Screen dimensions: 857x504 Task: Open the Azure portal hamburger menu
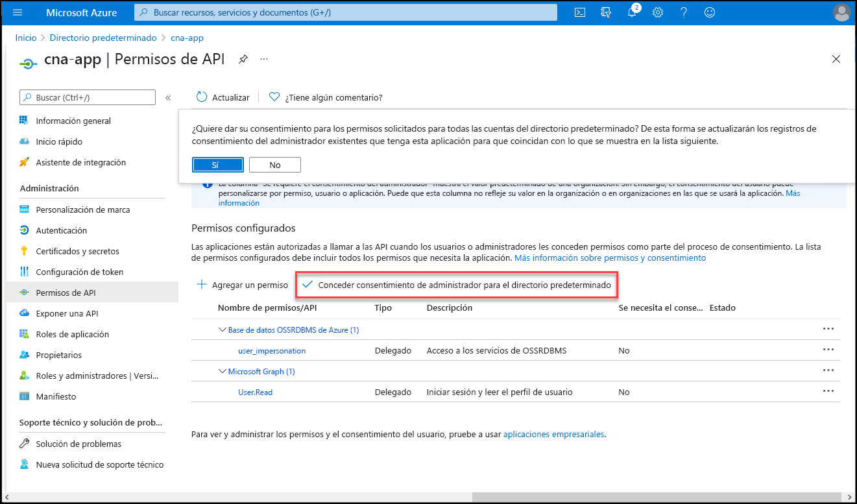coord(18,12)
